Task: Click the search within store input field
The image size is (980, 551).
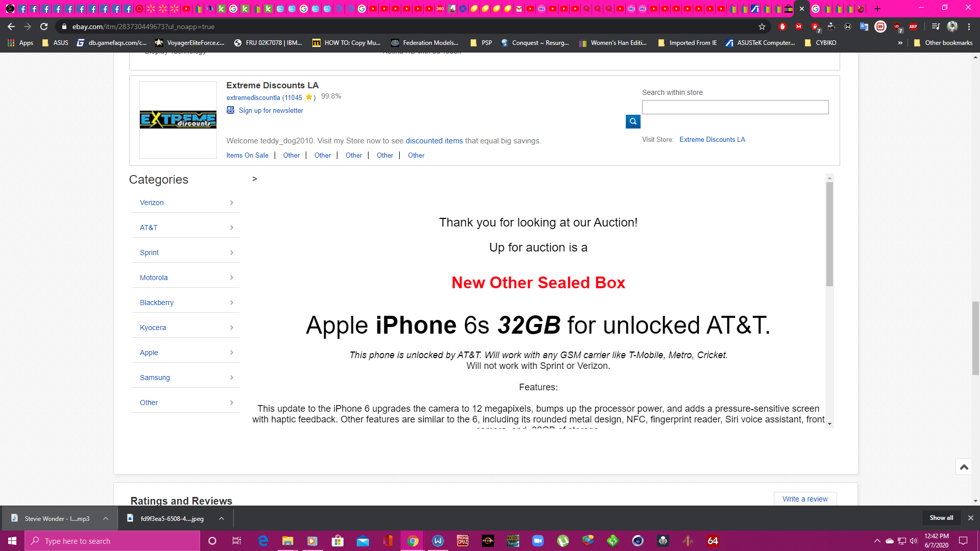Action: point(735,107)
